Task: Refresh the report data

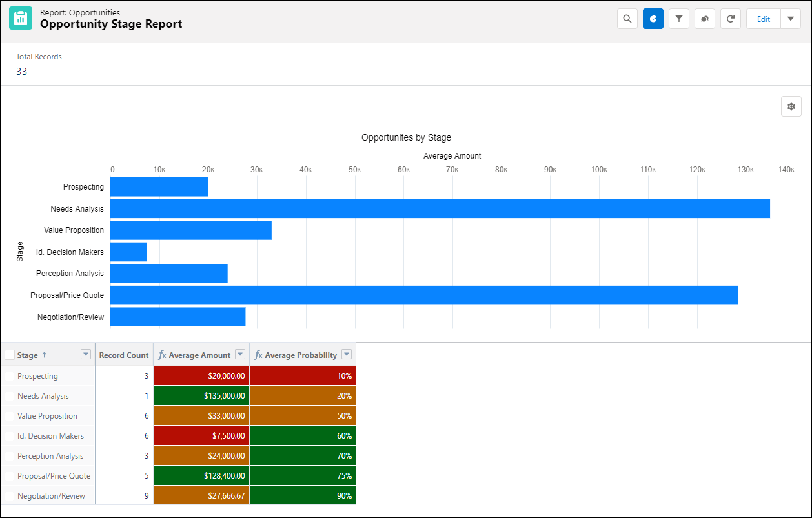Action: 730,19
